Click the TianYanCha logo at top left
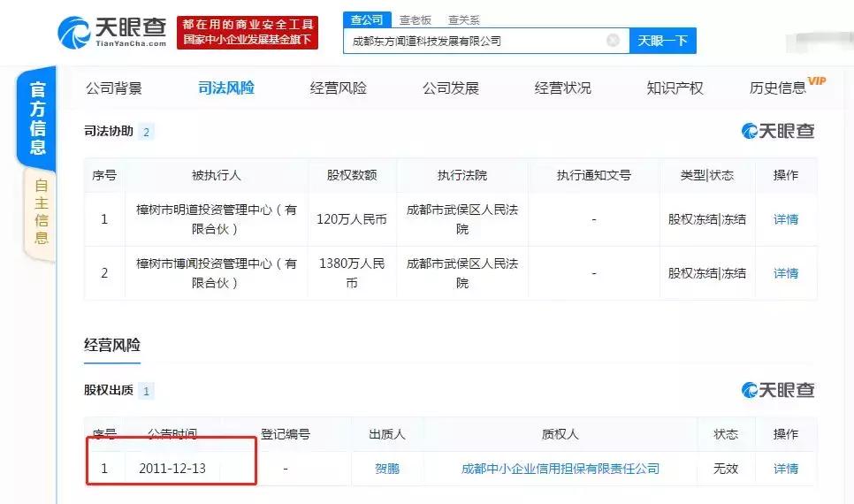The image size is (854, 504). click(x=112, y=32)
